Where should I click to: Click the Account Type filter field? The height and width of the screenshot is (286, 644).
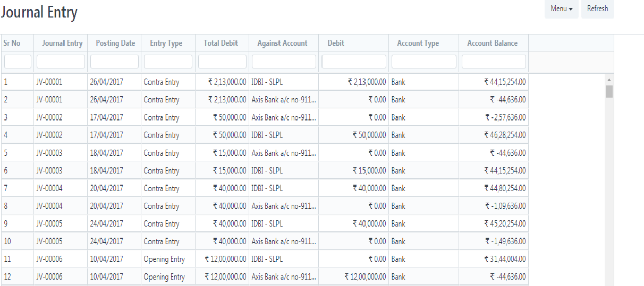tap(423, 62)
